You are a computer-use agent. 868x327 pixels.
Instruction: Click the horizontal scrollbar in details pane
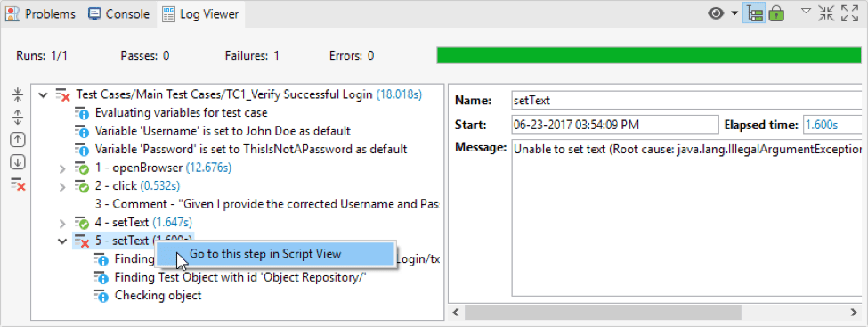click(603, 313)
